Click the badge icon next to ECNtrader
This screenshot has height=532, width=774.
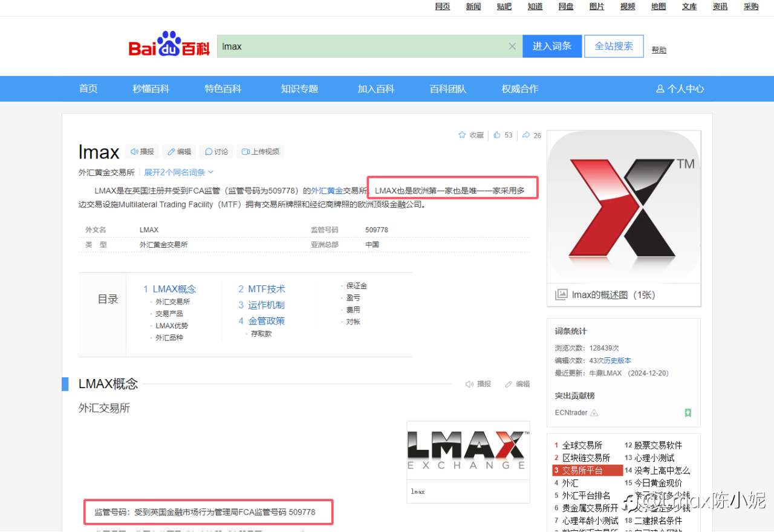pos(594,413)
